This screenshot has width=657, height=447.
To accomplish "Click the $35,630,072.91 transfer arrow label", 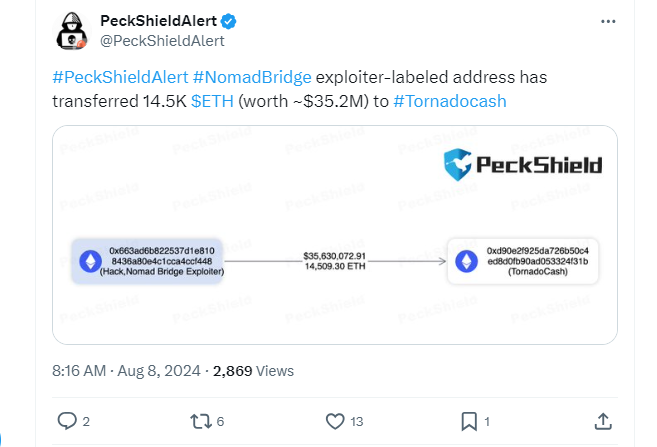I will click(335, 256).
